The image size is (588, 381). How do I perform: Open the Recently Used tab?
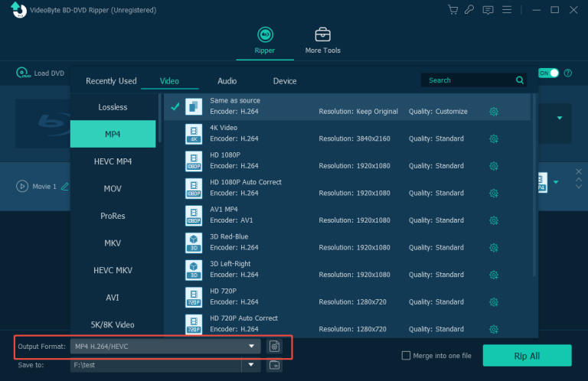[111, 81]
